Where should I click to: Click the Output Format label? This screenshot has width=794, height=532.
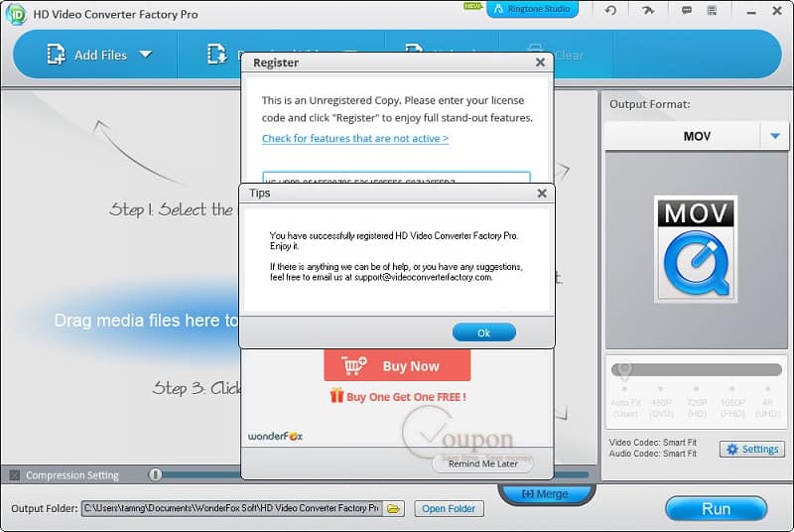click(650, 104)
